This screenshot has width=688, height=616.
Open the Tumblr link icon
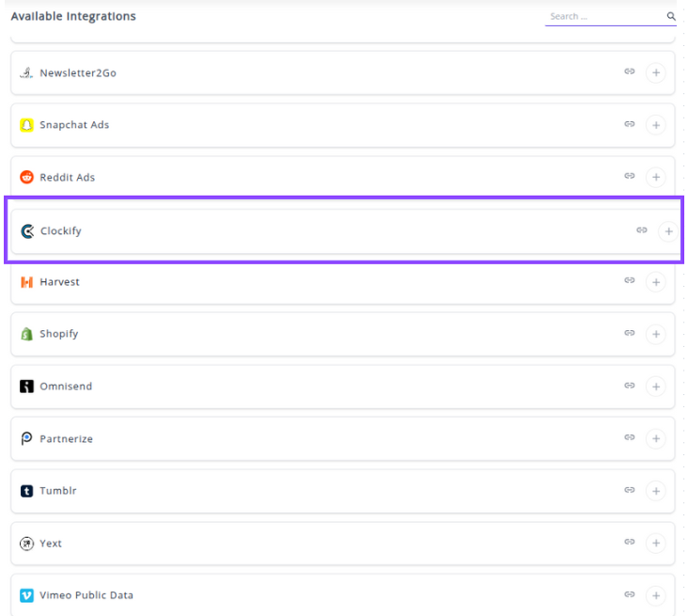630,490
